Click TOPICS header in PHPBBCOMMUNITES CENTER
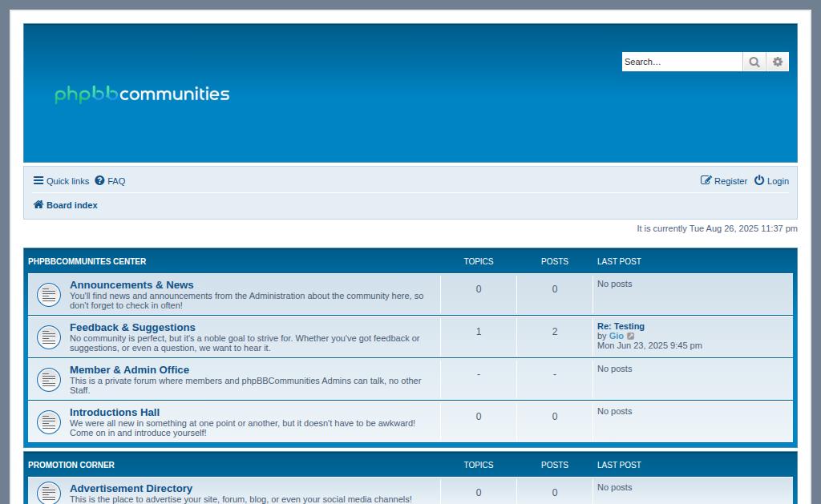Viewport: 821px width, 504px height. point(478,261)
